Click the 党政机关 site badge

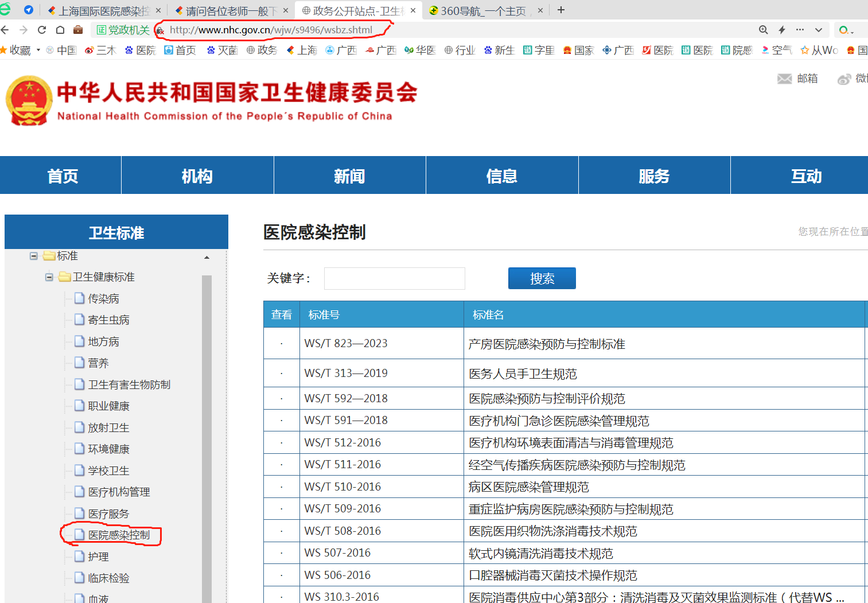coord(123,30)
